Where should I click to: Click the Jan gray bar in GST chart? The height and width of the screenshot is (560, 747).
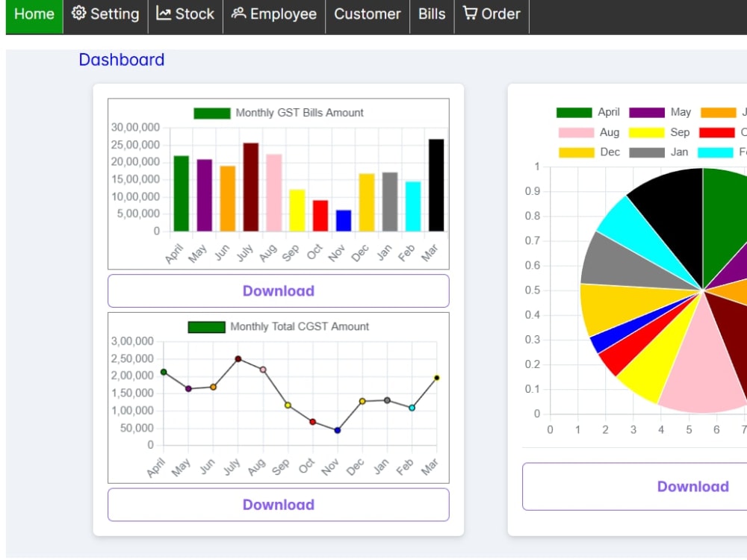click(390, 202)
